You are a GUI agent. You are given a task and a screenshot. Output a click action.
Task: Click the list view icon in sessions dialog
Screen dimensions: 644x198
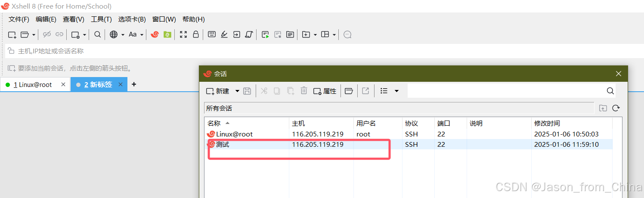coord(384,91)
